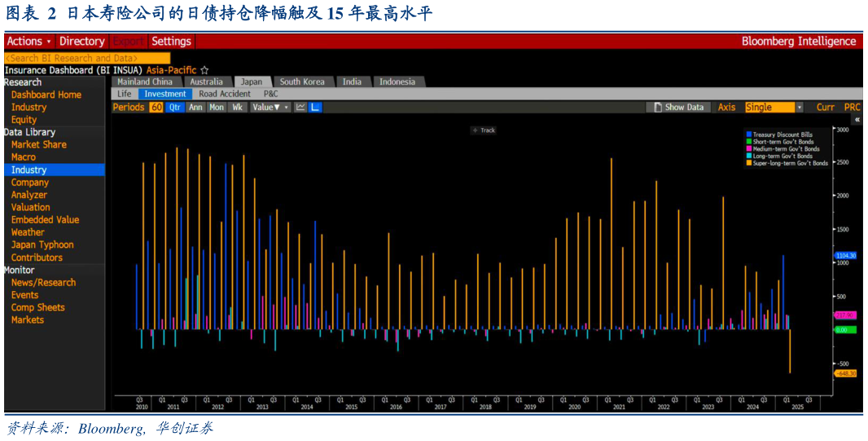Open the Axis Single dropdown
Screen dimensions: 868x441
click(799, 107)
